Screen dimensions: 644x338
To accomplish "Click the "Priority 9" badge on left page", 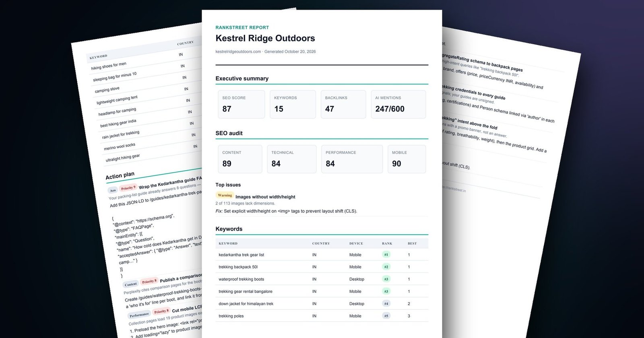I will pyautogui.click(x=128, y=188).
